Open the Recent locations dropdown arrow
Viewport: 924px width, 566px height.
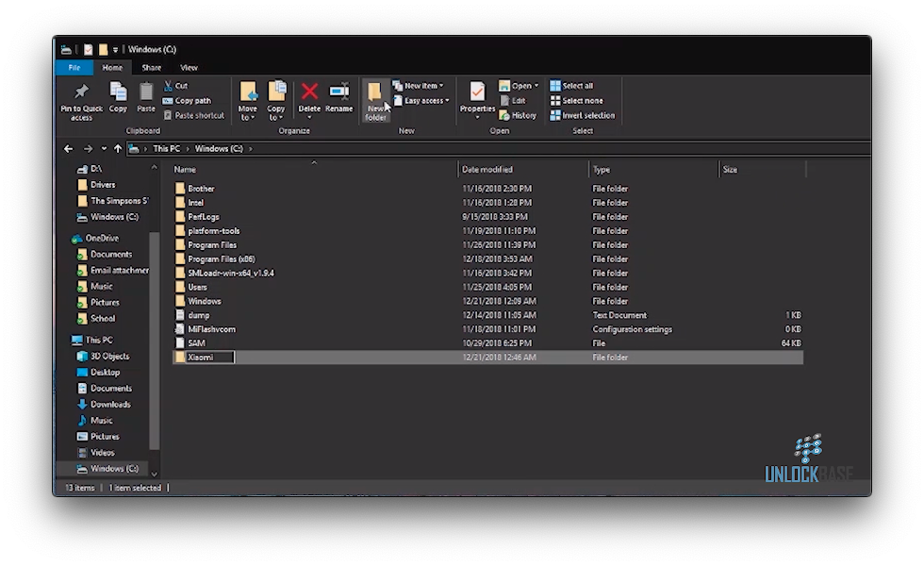104,149
